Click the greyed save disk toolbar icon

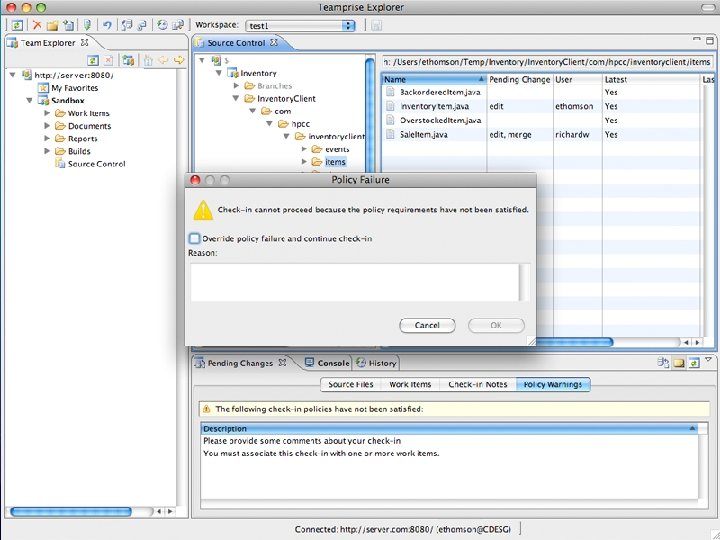tap(377, 25)
